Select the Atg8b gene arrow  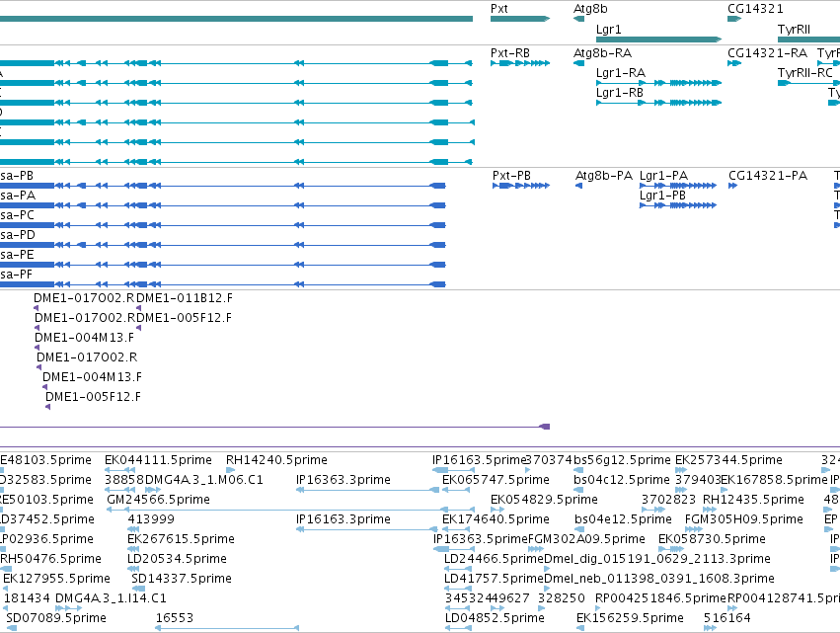click(578, 19)
